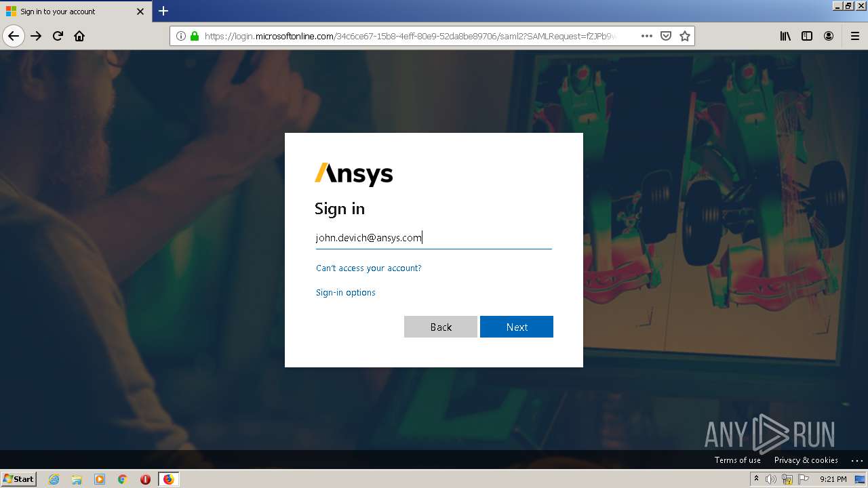868x488 pixels.
Task: Click the green padlock security icon
Action: pyautogui.click(x=195, y=36)
